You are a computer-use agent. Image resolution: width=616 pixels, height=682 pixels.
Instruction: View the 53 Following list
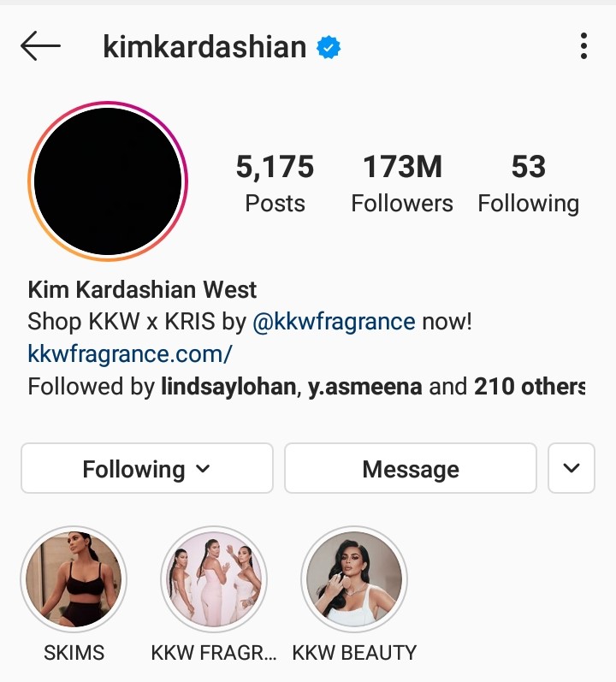click(528, 183)
